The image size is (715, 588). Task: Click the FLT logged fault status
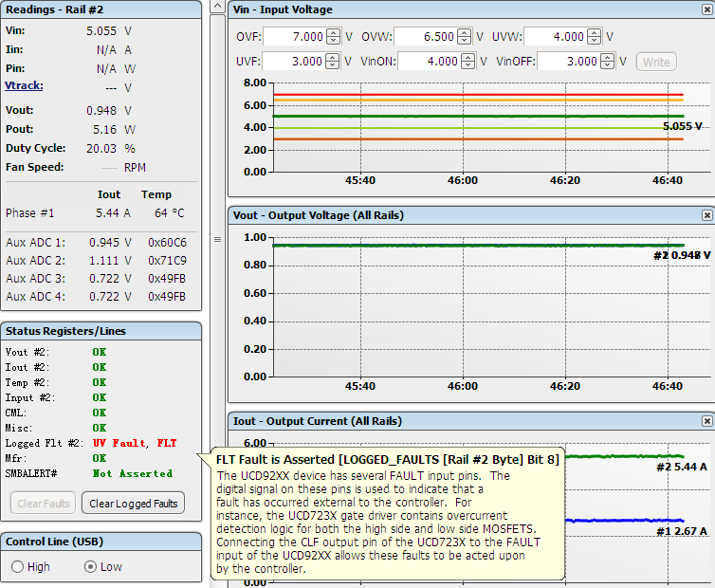[x=167, y=443]
